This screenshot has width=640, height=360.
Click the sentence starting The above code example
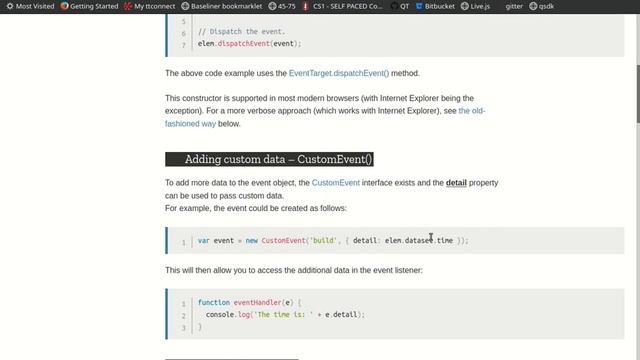[292, 73]
